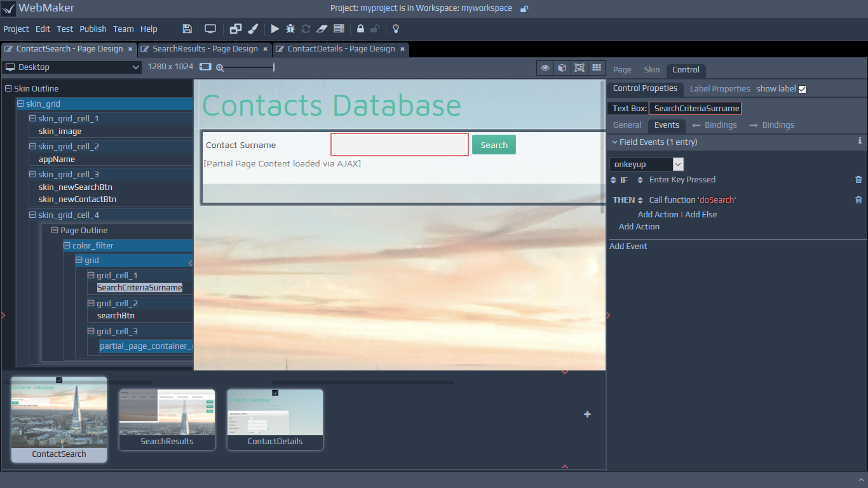This screenshot has height=488, width=868.
Task: Collapse the skin_grid tree node
Action: pyautogui.click(x=20, y=104)
